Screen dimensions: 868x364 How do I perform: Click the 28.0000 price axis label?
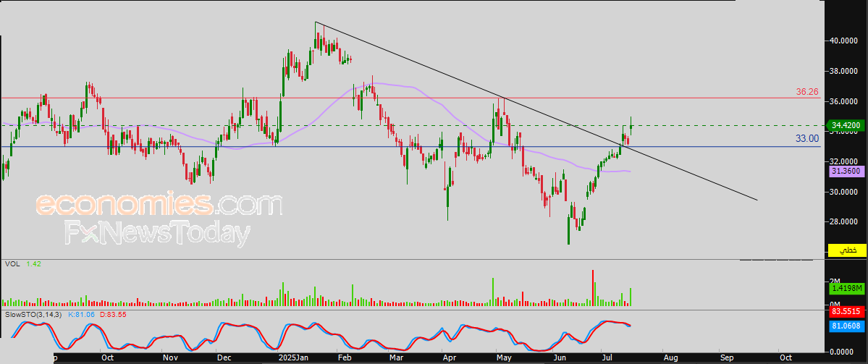tap(845, 222)
